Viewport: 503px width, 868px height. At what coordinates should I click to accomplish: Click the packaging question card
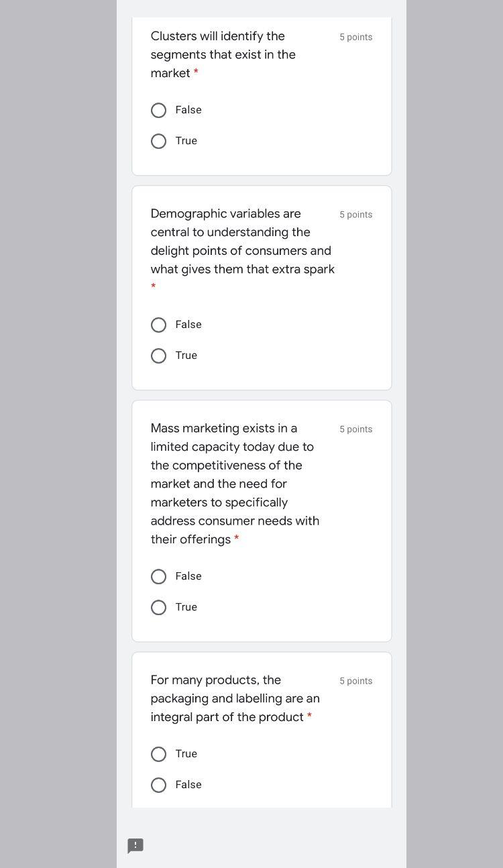coord(235,698)
